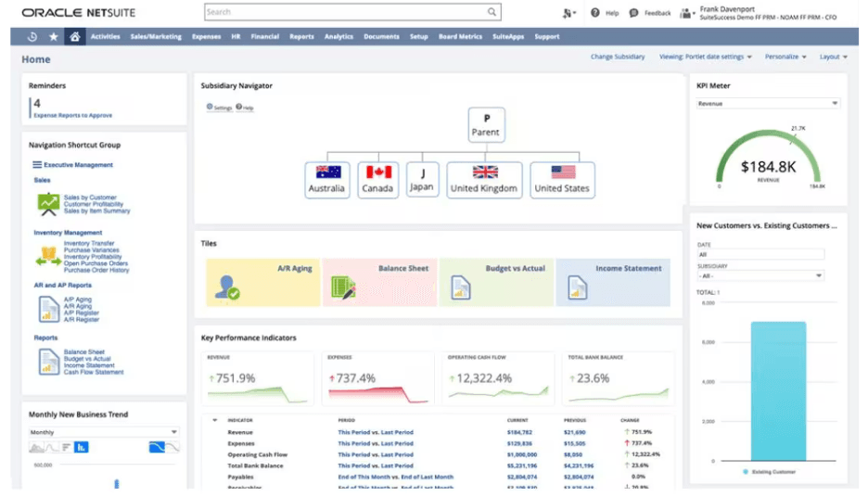The height and width of the screenshot is (497, 868).
Task: Click the Change Subsidiary link
Action: (618, 57)
